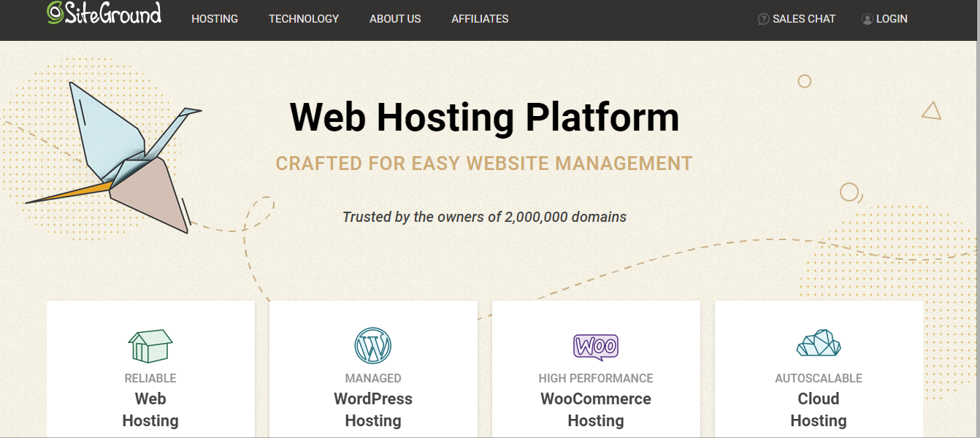Screen dimensions: 980x443
Task: Click the Login user icon
Action: [868, 19]
